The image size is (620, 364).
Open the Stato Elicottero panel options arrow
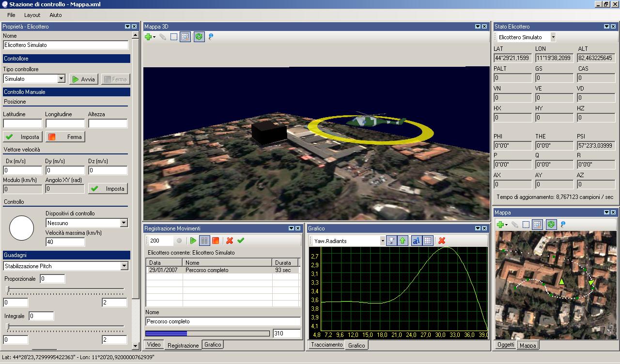coord(606,27)
